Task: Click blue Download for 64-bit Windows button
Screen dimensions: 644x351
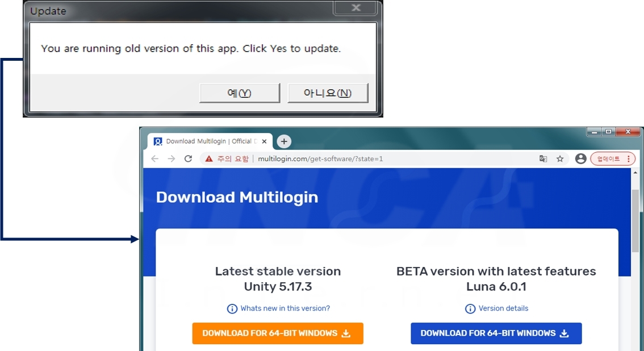Action: (496, 333)
